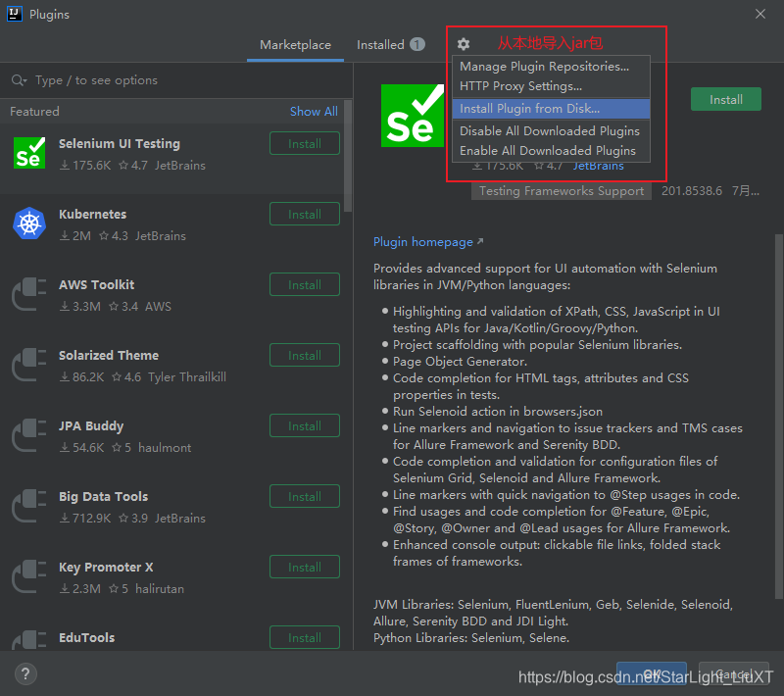Focus the plugin search field
The image size is (784, 696).
176,80
